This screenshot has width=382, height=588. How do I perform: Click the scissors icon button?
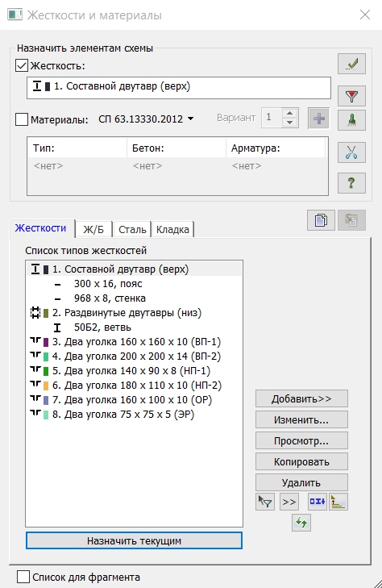point(351,152)
